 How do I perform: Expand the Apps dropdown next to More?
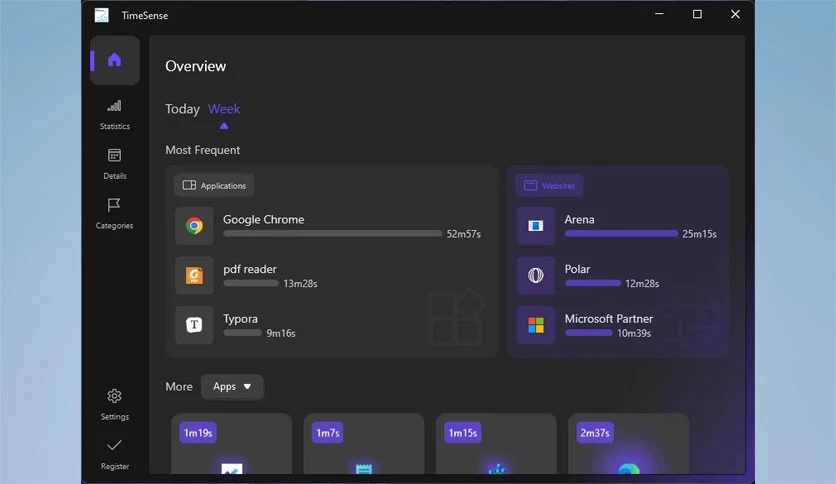(x=232, y=386)
